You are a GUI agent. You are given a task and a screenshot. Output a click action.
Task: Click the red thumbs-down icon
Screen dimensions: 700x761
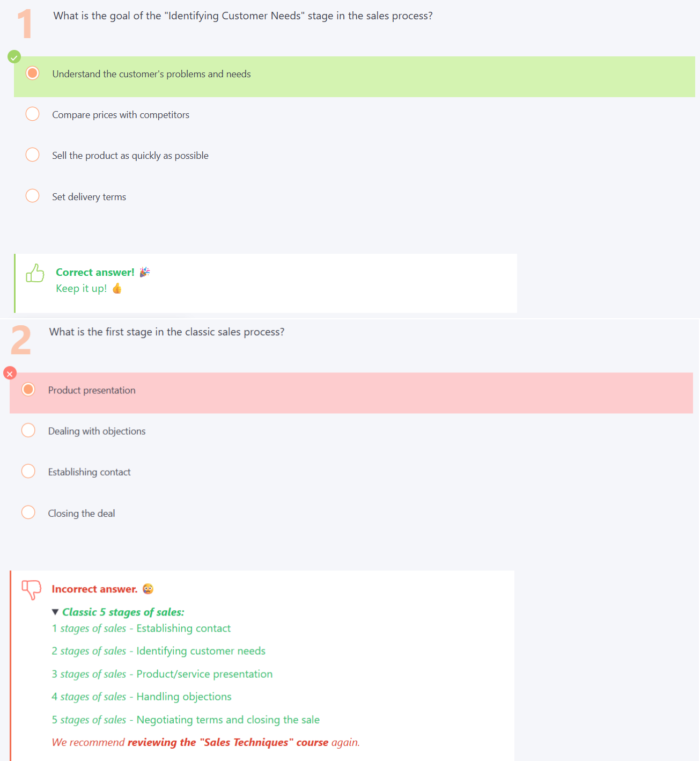[32, 589]
